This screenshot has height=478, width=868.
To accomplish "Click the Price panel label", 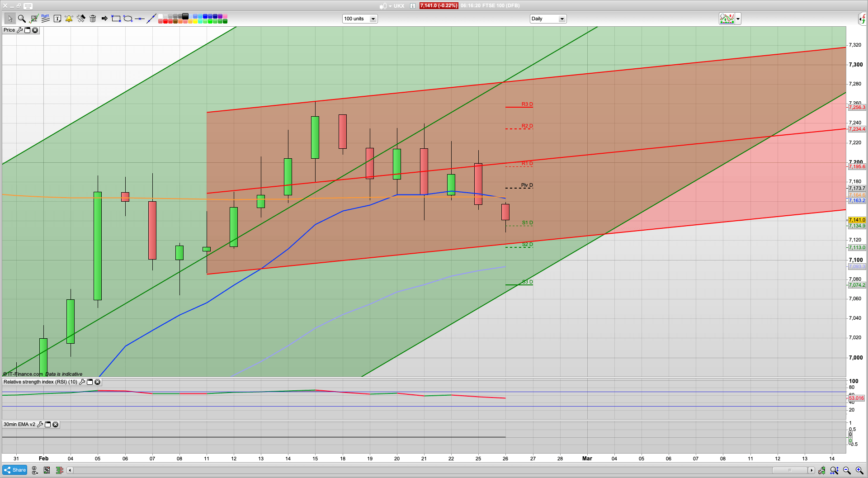I will point(9,30).
